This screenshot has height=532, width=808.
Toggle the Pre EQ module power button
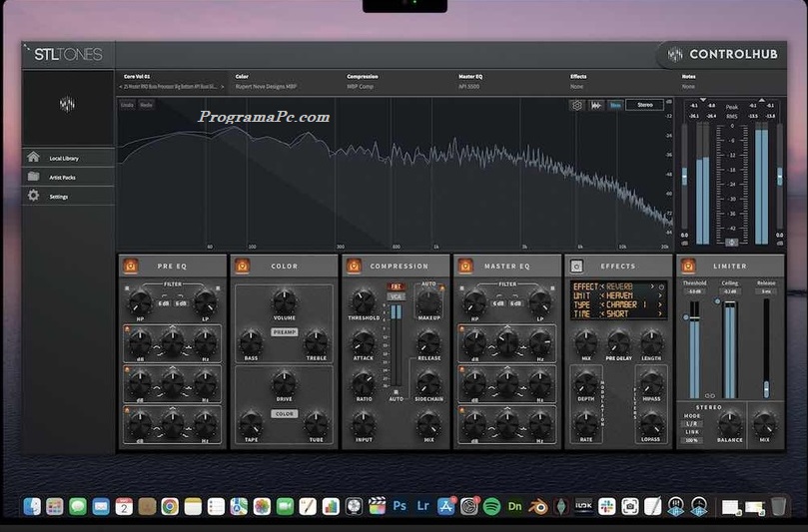[131, 266]
